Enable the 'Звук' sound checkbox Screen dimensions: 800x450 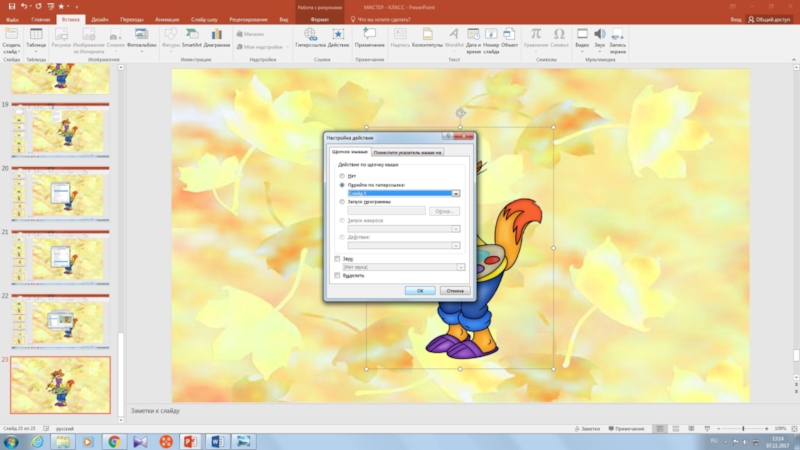(337, 258)
